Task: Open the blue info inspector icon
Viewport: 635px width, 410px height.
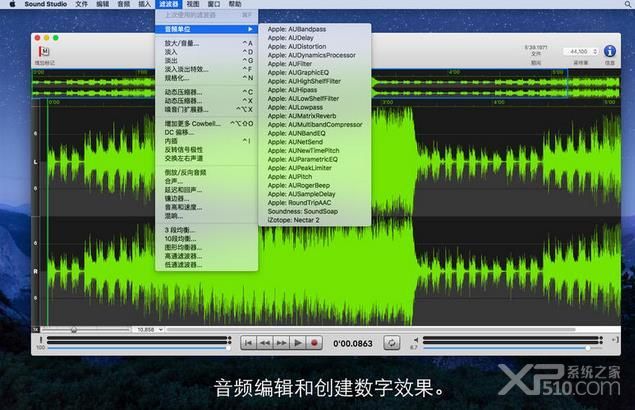Action: tap(609, 51)
